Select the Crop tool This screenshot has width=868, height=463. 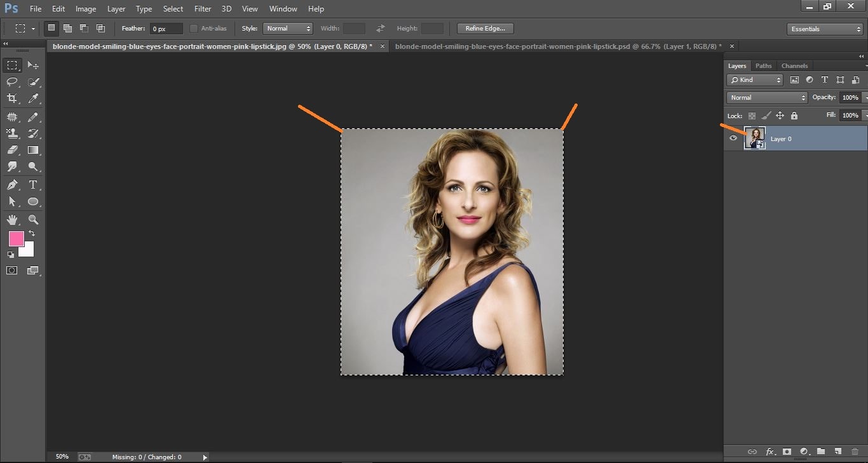[13, 98]
